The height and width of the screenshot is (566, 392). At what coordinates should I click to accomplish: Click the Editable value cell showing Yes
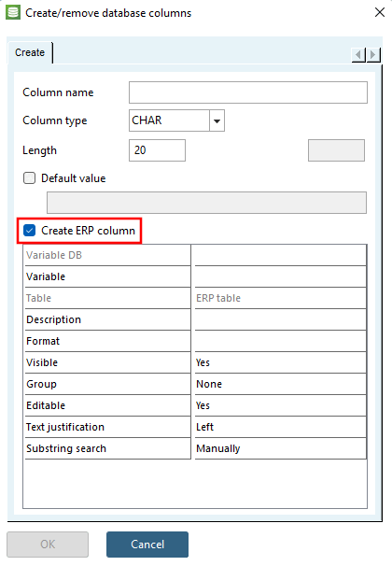281,405
